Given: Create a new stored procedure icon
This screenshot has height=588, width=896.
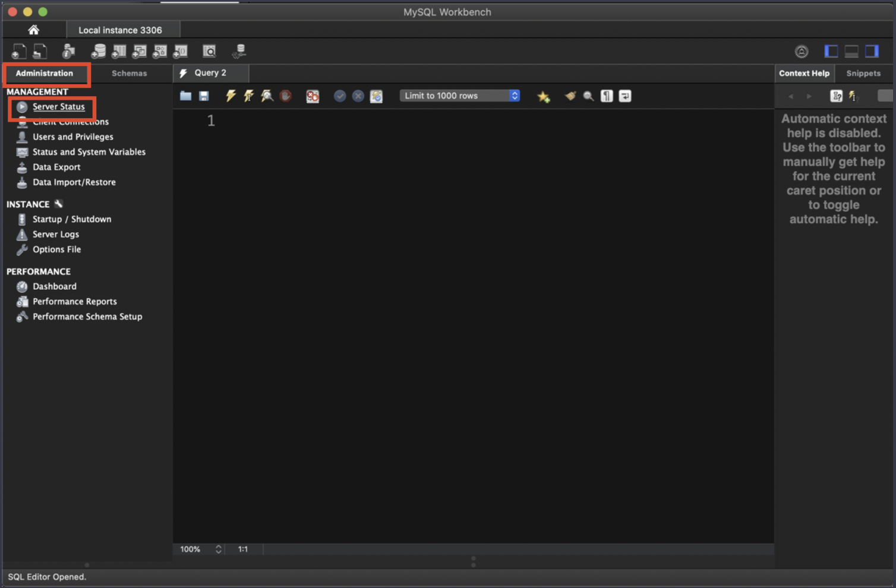Looking at the screenshot, I should click(x=159, y=52).
